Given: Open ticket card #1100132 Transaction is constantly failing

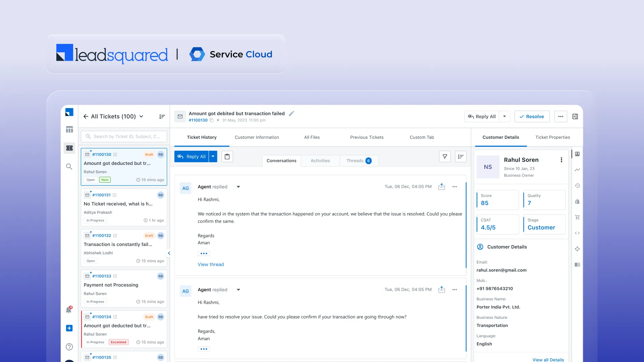Looking at the screenshot, I should click(124, 248).
